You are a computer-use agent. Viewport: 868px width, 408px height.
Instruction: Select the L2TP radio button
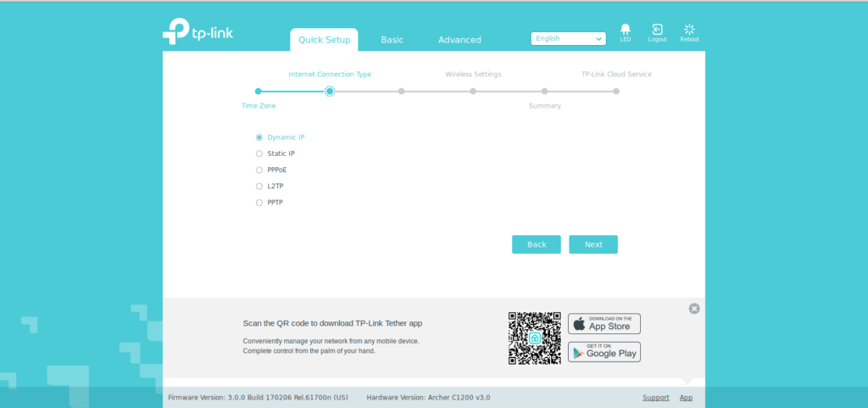click(x=259, y=186)
